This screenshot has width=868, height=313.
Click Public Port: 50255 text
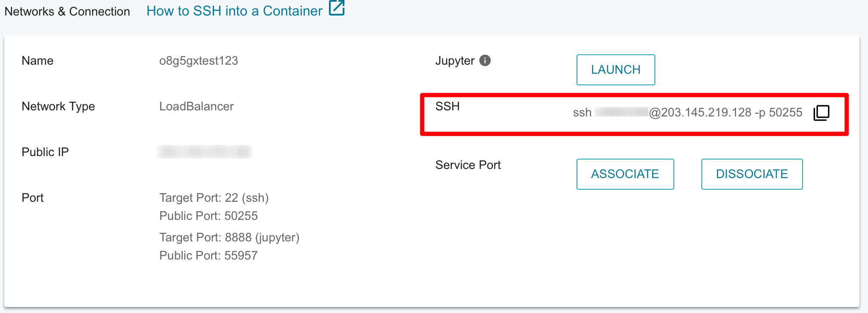pyautogui.click(x=208, y=216)
